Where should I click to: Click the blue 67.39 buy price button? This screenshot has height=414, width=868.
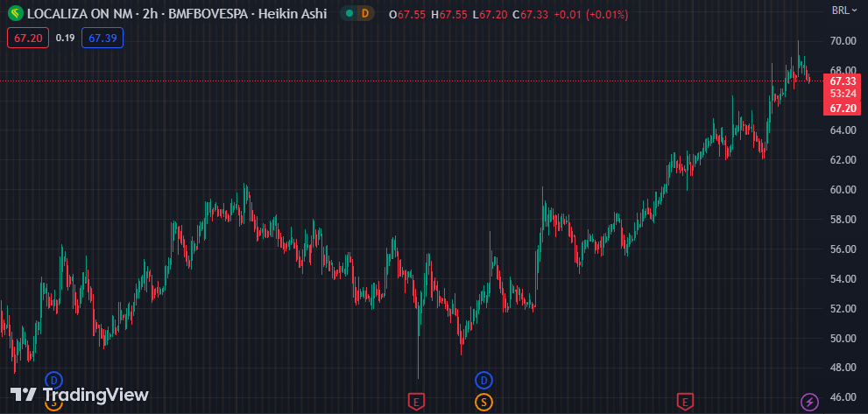[x=102, y=38]
